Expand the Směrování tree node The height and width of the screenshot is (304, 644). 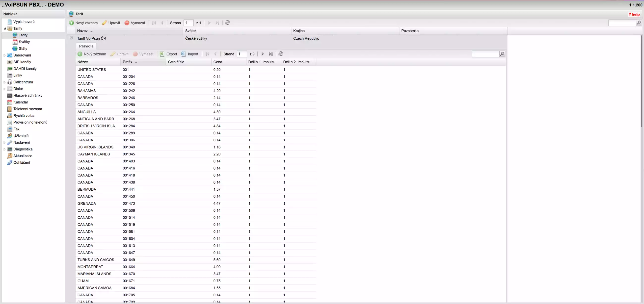[4, 55]
